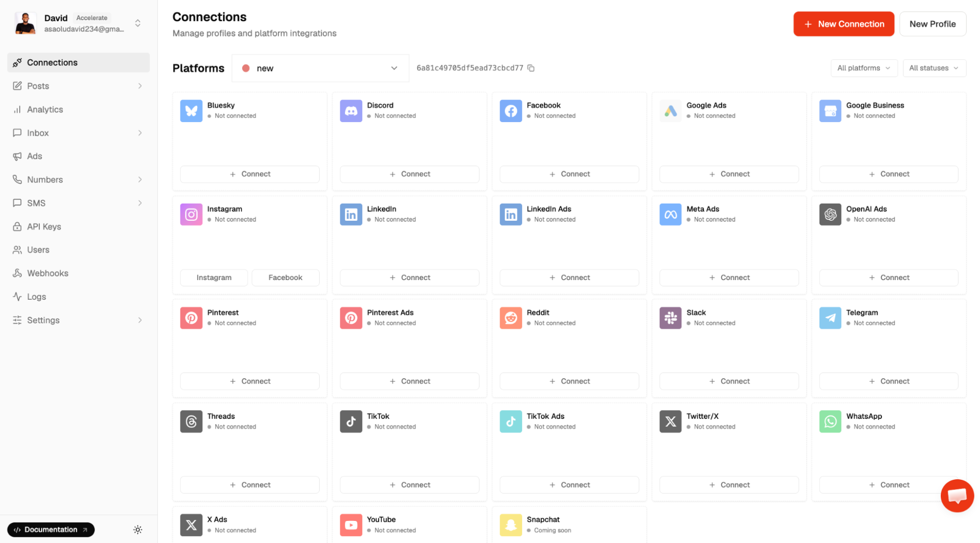Open Analytics in the sidebar
Viewport: 980px width, 543px height.
coord(78,109)
